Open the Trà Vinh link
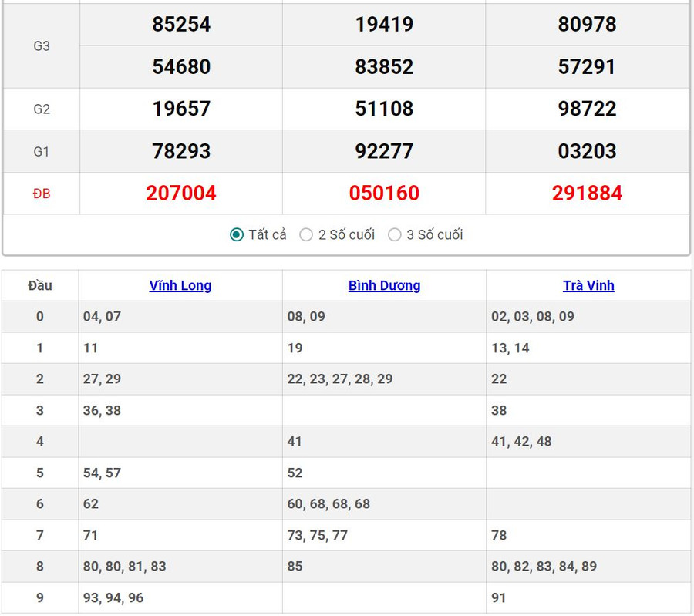Screen dimensions: 694x616 (588, 285)
